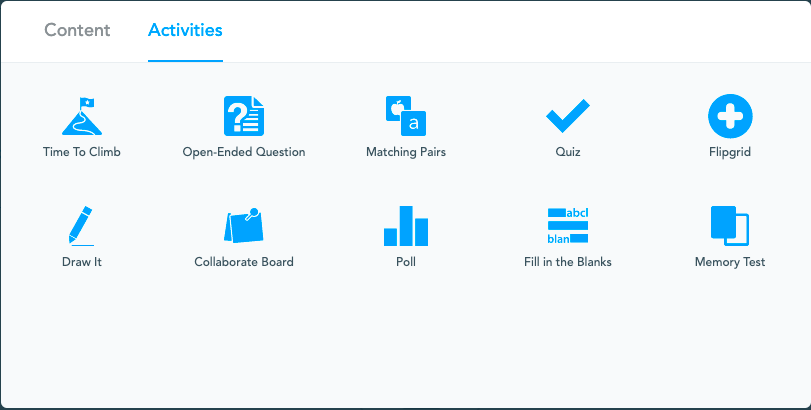Image resolution: width=811 pixels, height=410 pixels.
Task: Open the Flipgrid plus icon
Action: coord(730,116)
